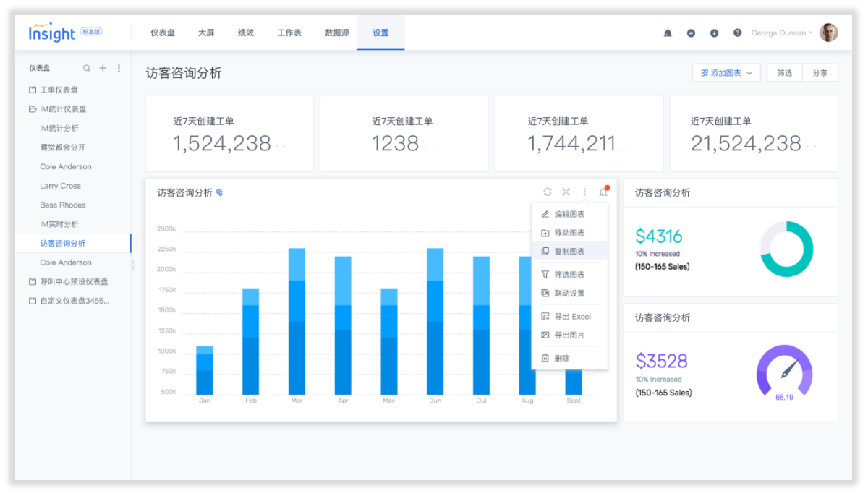This screenshot has height=496, width=868.
Task: Click the plus icon to add dashboard
Action: pos(103,69)
